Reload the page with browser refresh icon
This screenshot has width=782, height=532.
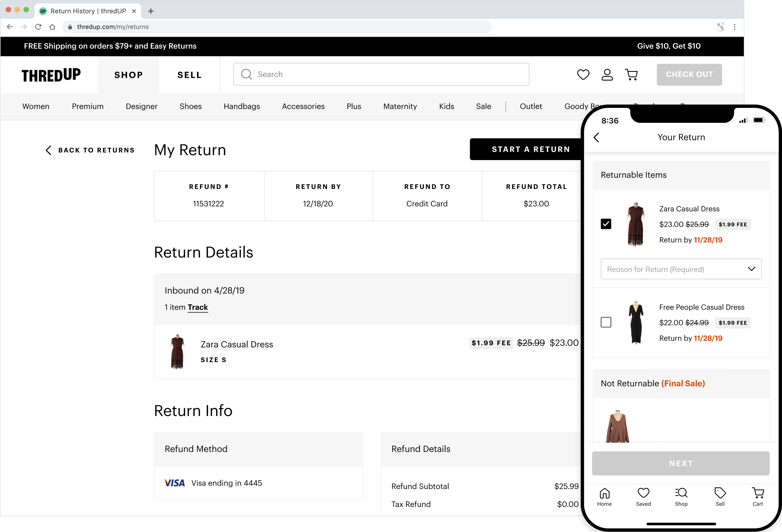point(38,27)
